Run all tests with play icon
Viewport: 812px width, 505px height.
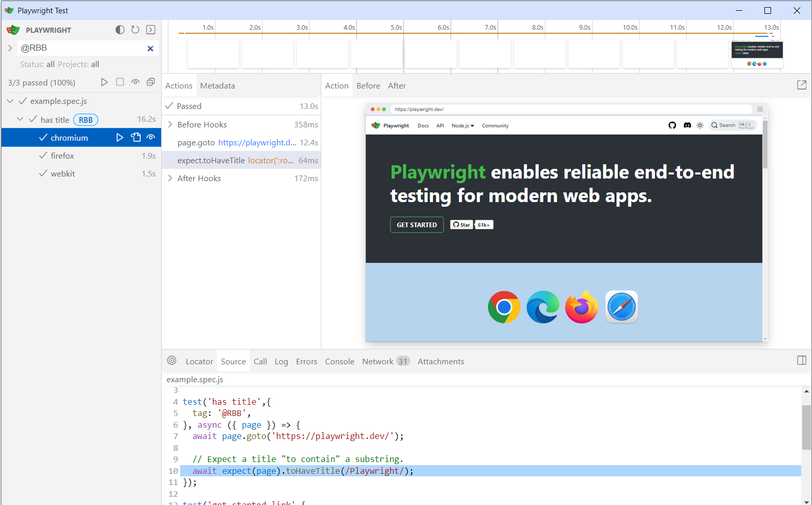coord(104,82)
